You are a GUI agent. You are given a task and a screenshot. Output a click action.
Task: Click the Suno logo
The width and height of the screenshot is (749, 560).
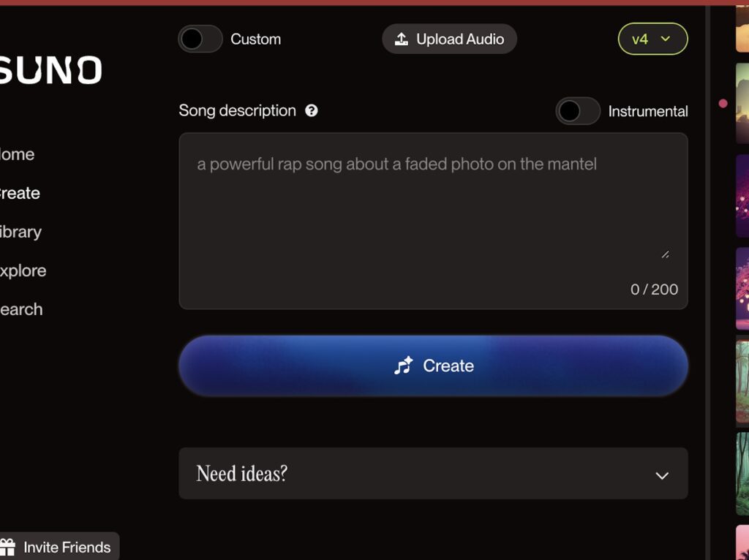50,70
